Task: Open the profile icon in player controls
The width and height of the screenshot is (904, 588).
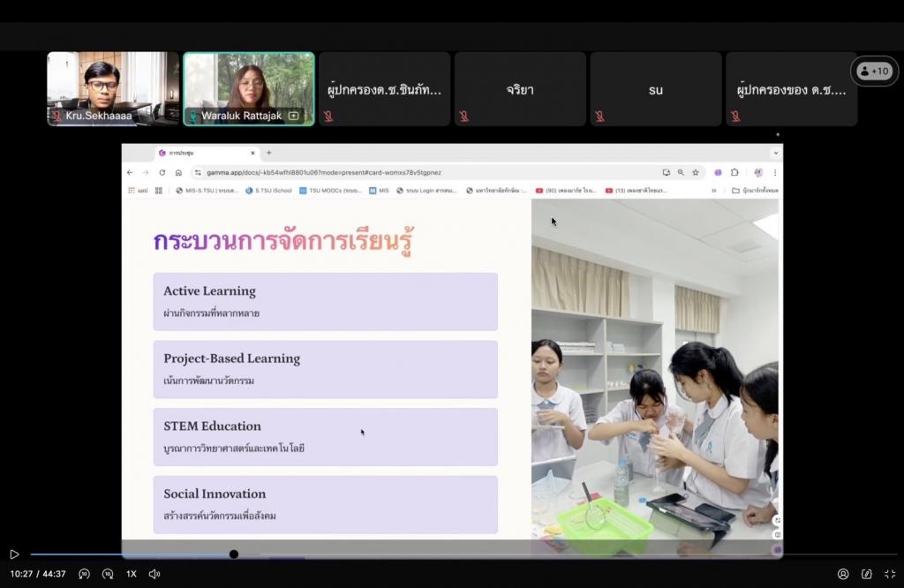Action: [x=843, y=574]
